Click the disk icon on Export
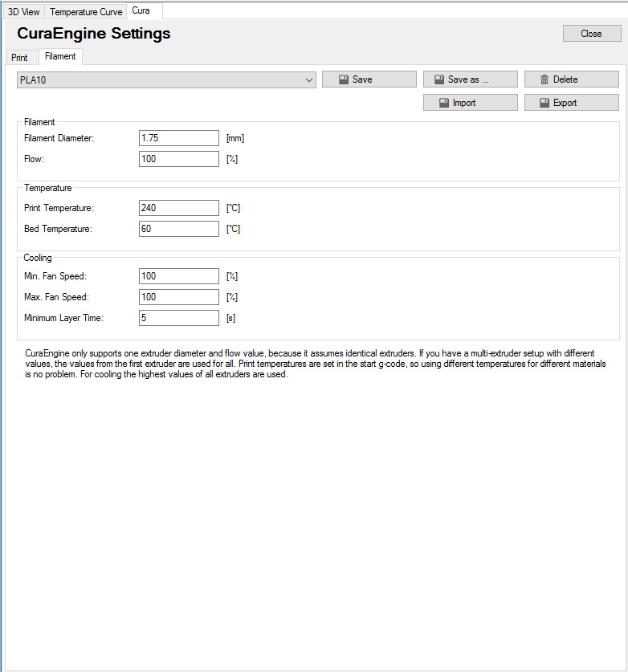Viewport: 628px width, 672px height. [x=544, y=103]
